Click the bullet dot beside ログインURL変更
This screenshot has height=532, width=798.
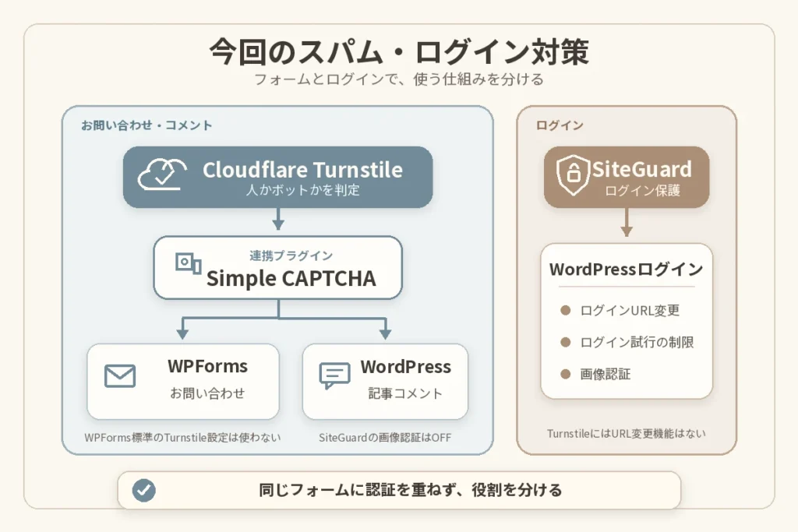coord(565,310)
